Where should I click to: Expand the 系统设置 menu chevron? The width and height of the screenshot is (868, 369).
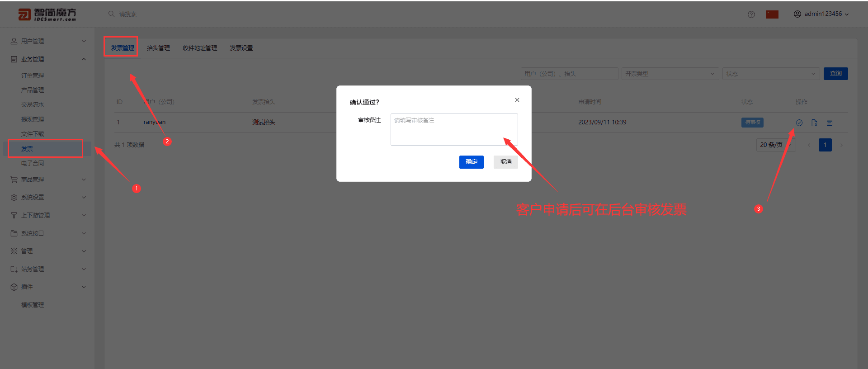point(84,197)
